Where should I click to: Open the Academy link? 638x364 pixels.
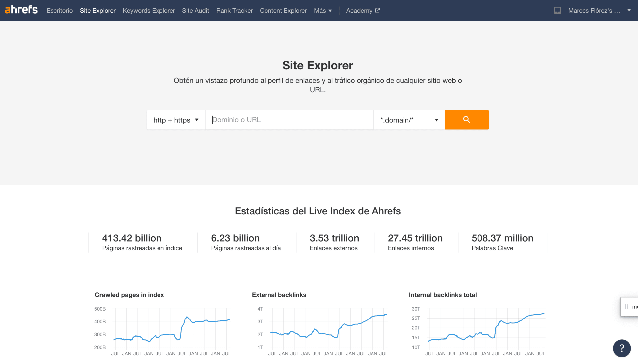359,11
